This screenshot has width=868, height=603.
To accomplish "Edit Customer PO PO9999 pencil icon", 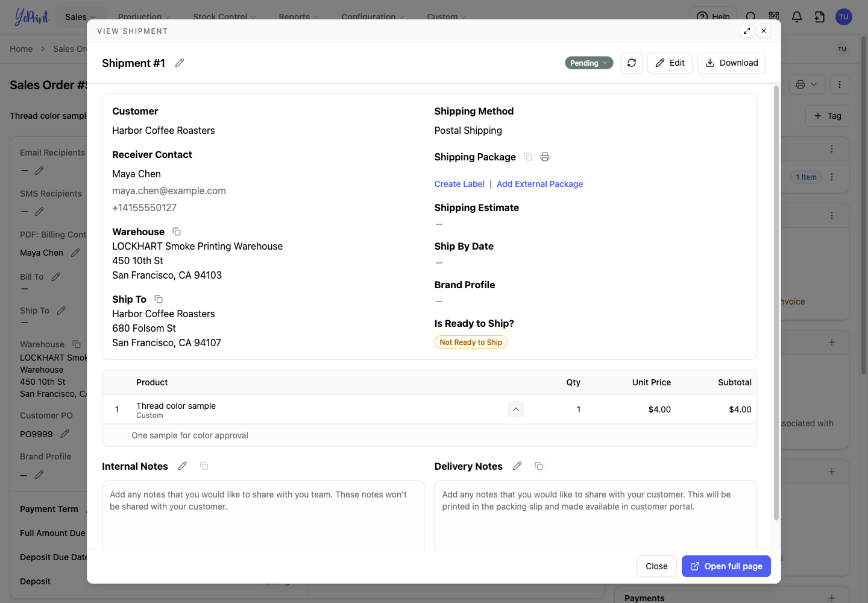I will tap(65, 434).
